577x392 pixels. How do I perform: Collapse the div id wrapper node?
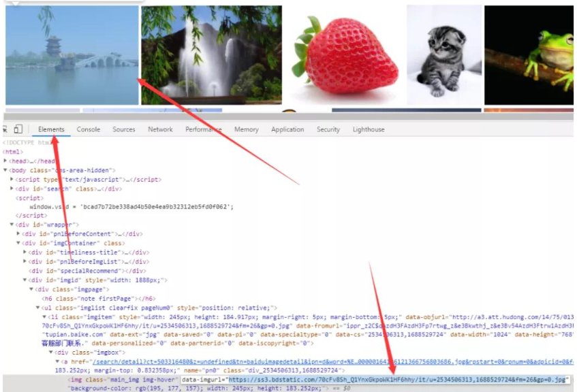pyautogui.click(x=12, y=225)
